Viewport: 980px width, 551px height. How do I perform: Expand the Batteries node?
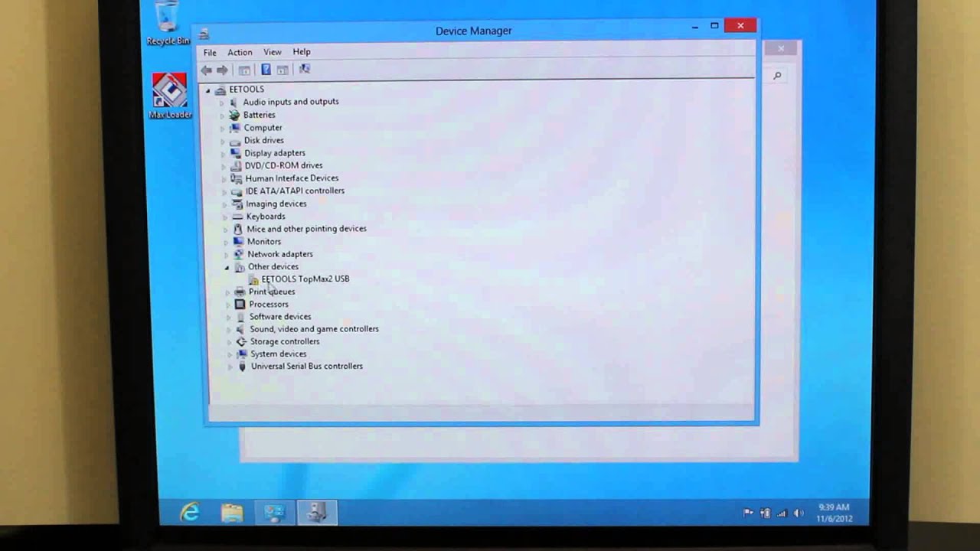pos(222,116)
